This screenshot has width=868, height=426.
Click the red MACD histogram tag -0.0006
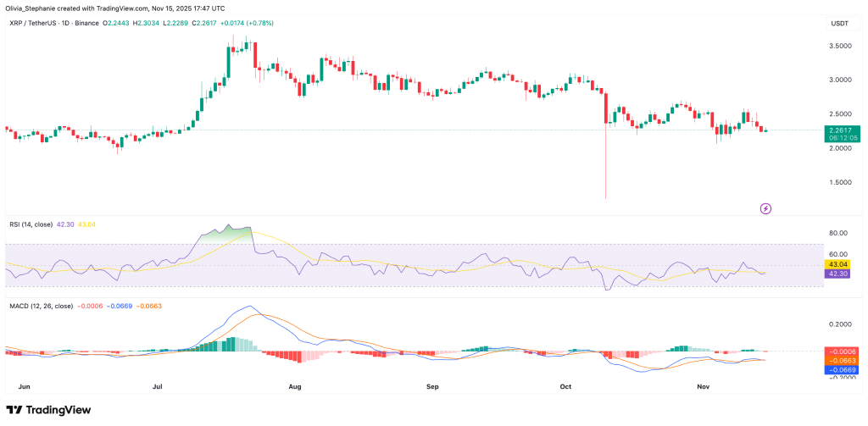842,351
